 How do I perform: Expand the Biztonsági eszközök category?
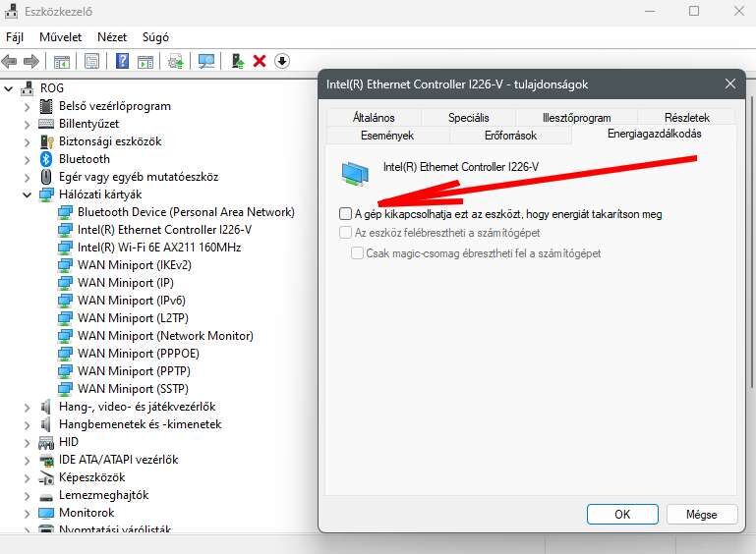click(27, 141)
